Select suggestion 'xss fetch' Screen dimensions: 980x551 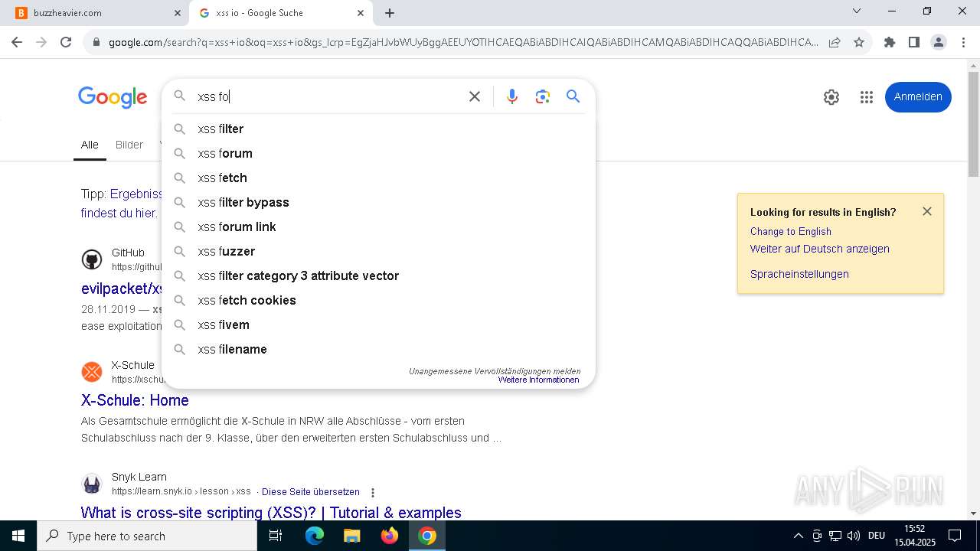pos(379,178)
